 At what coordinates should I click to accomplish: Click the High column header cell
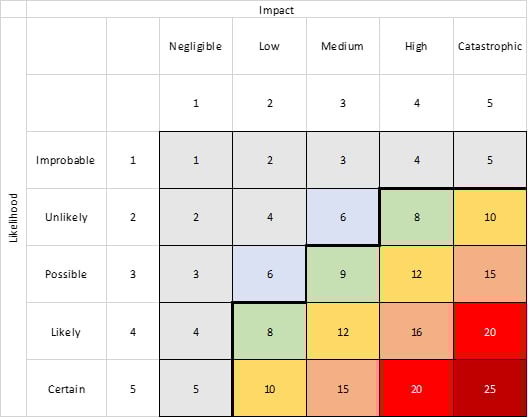417,46
